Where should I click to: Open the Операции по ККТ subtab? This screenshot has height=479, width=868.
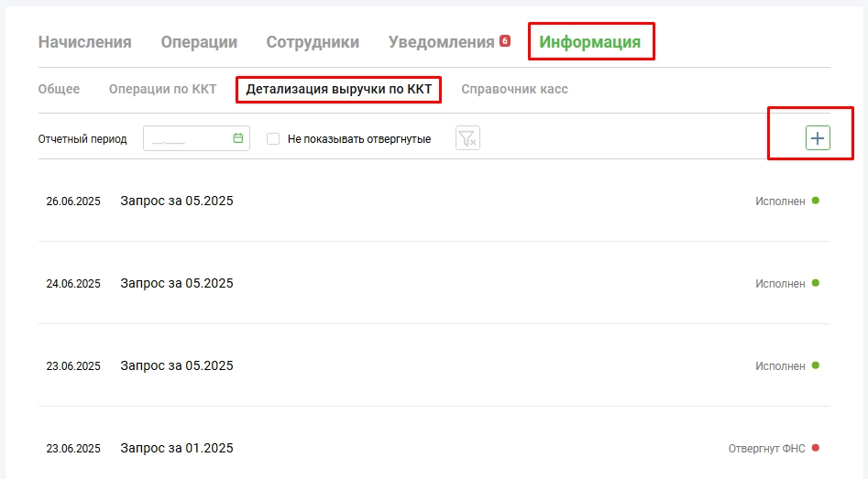click(x=162, y=89)
